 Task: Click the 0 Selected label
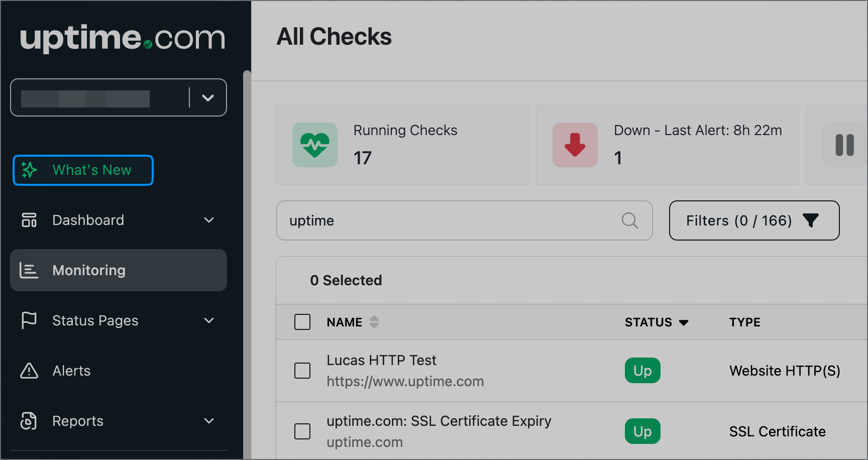pyautogui.click(x=346, y=280)
